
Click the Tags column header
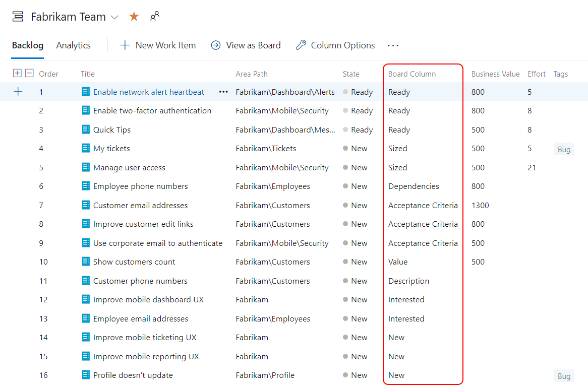[561, 74]
